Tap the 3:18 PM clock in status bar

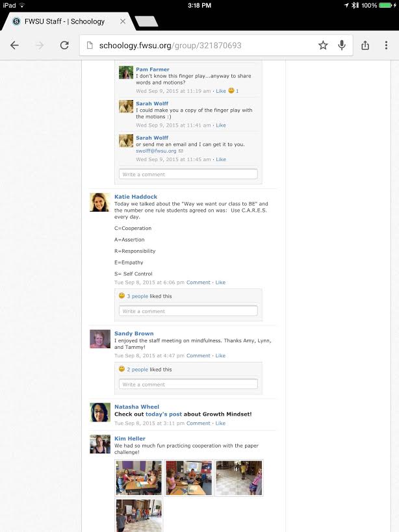tap(199, 5)
